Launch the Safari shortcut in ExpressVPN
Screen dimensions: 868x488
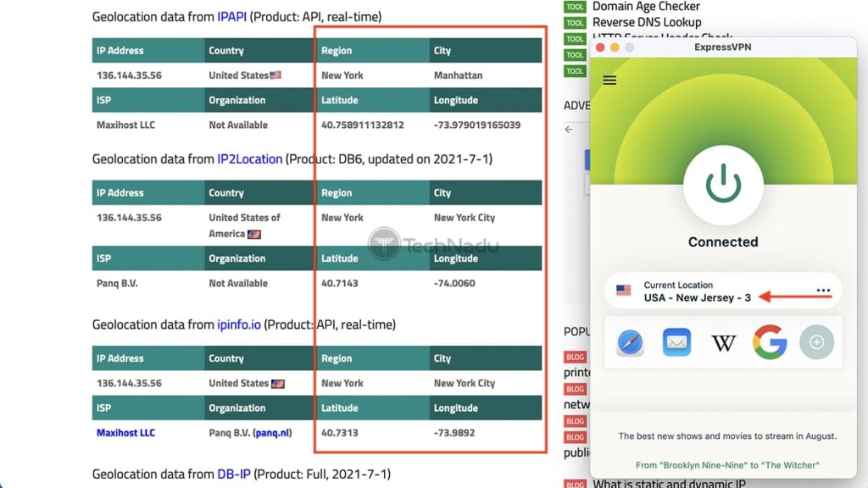point(630,342)
